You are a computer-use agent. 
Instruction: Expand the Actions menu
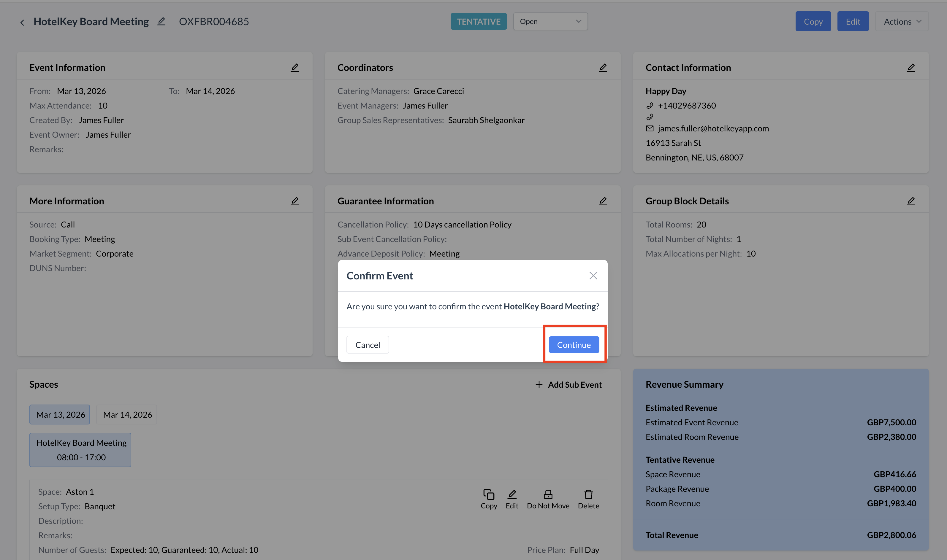(902, 22)
